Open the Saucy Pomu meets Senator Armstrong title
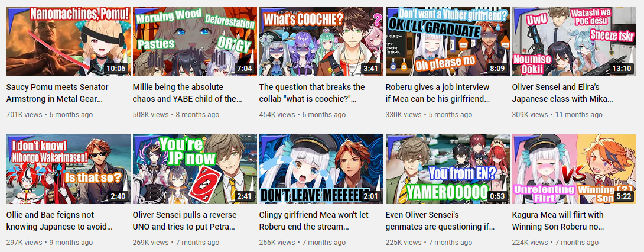644x252 pixels. pyautogui.click(x=57, y=93)
